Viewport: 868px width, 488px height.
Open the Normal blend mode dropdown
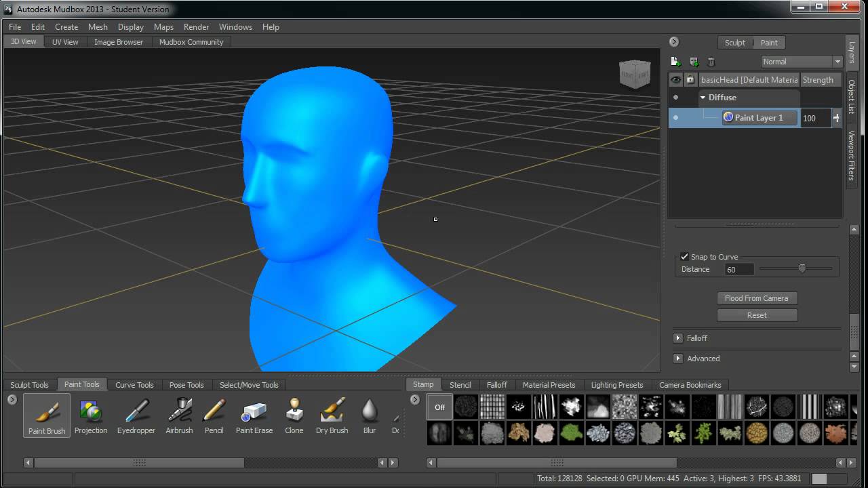(x=801, y=62)
